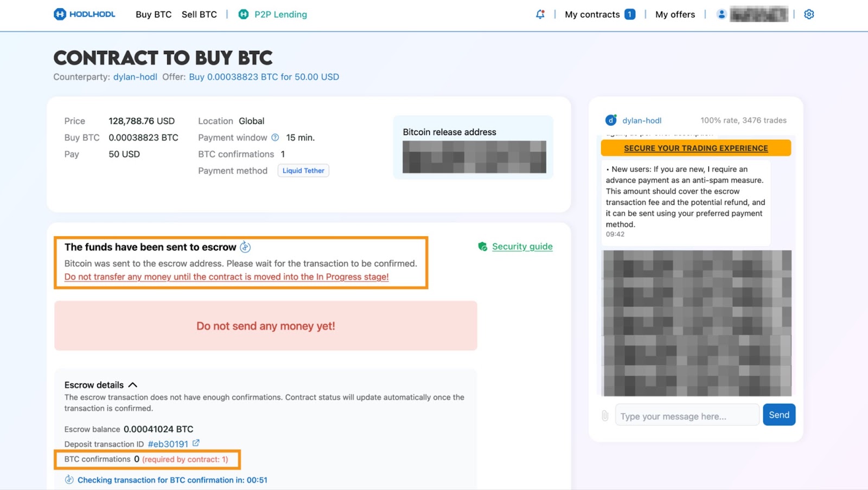The image size is (868, 490).
Task: Open the blurred username account menu
Action: pyautogui.click(x=759, y=15)
